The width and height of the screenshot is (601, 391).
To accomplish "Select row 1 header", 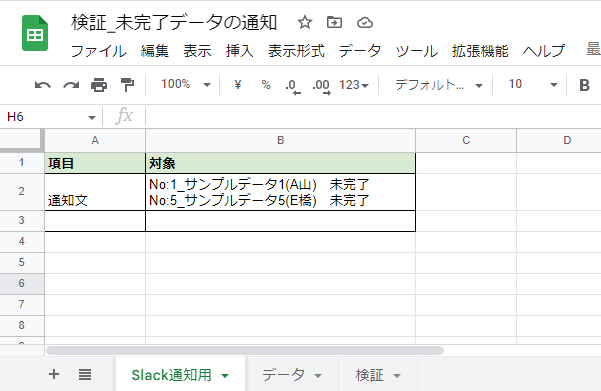I will [22, 163].
